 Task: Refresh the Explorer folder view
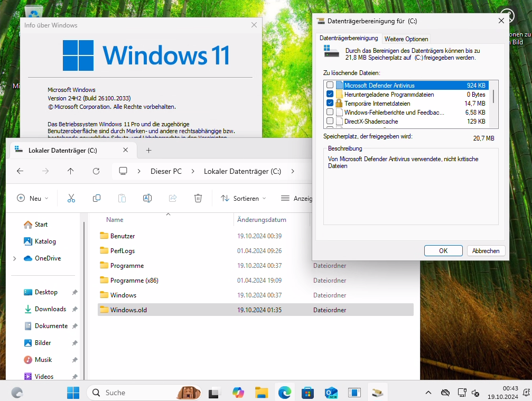pyautogui.click(x=96, y=171)
